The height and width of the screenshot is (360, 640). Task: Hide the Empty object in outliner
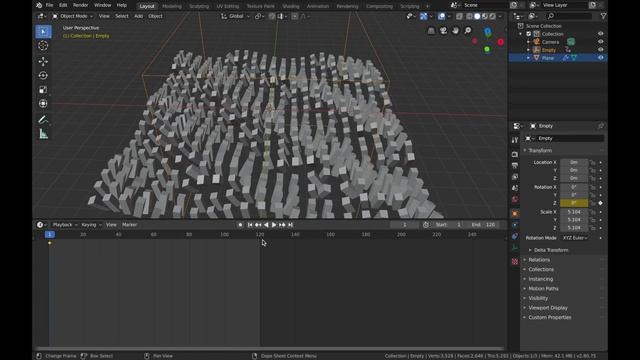[x=600, y=50]
